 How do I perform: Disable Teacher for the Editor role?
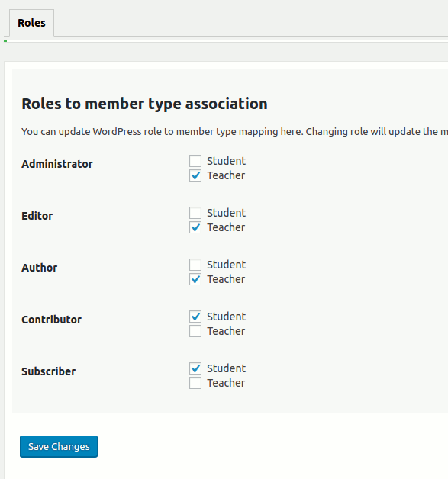(x=195, y=227)
